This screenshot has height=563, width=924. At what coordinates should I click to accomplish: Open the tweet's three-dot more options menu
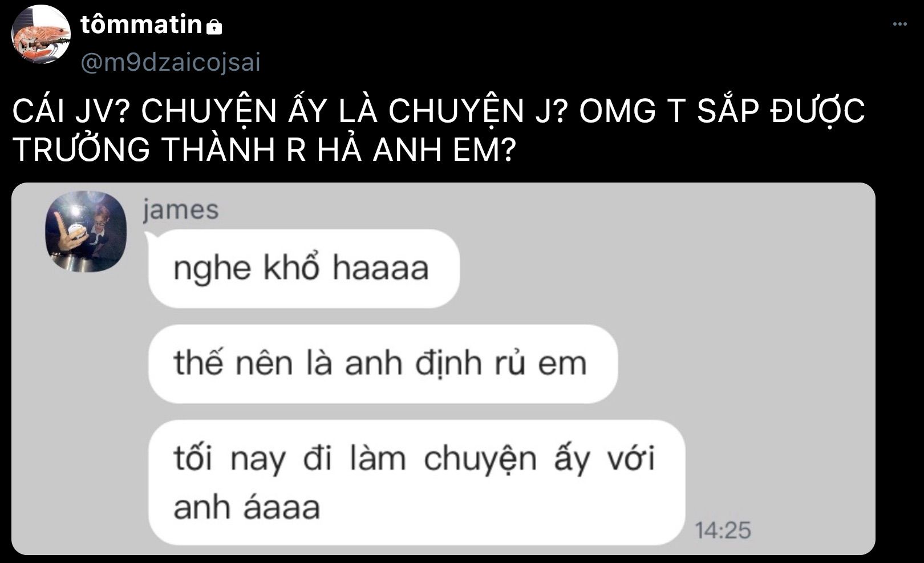click(x=899, y=24)
